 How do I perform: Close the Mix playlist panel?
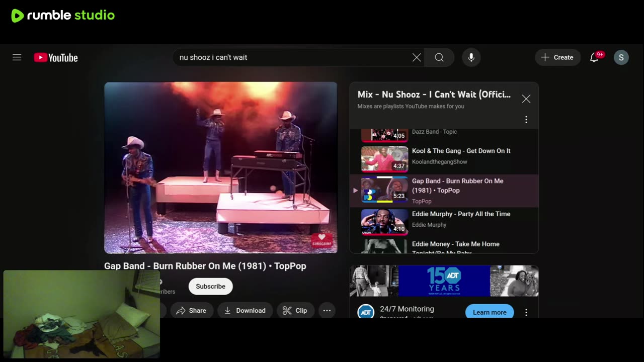(526, 99)
